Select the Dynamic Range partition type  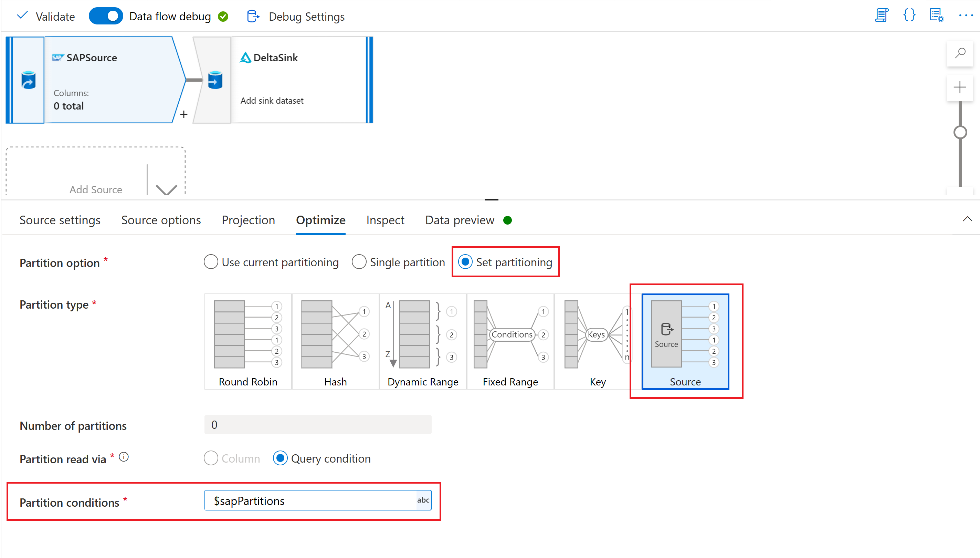[422, 341]
